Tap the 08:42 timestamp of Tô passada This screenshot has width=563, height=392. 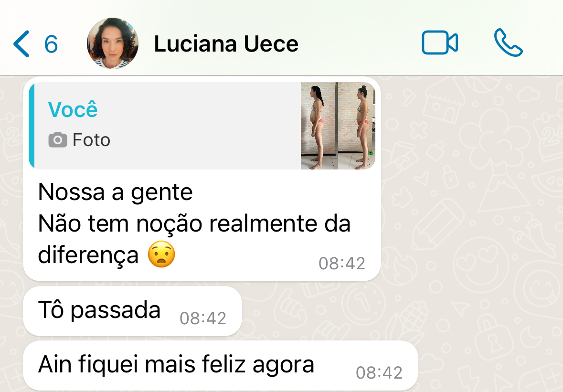[203, 318]
